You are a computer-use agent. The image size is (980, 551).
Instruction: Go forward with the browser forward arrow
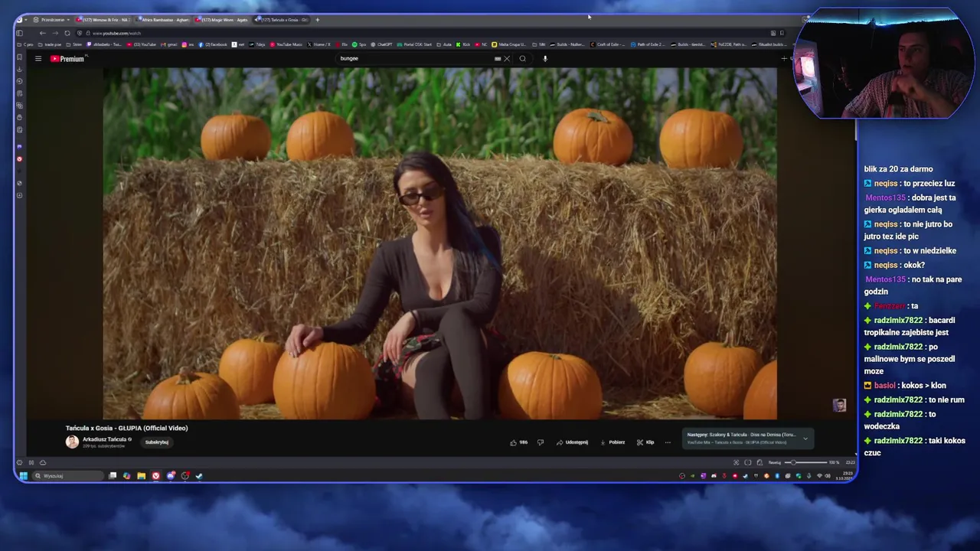55,33
